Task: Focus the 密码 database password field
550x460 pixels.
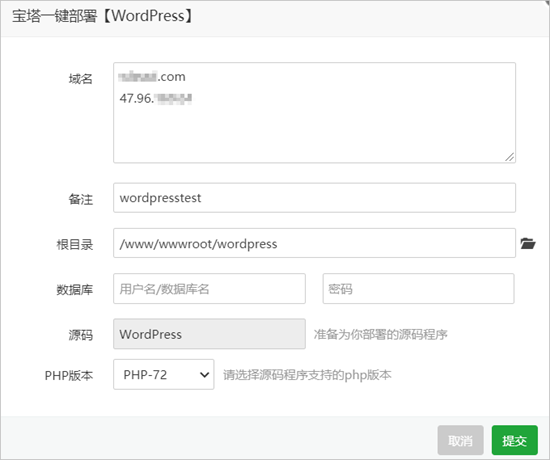Action: (x=418, y=288)
